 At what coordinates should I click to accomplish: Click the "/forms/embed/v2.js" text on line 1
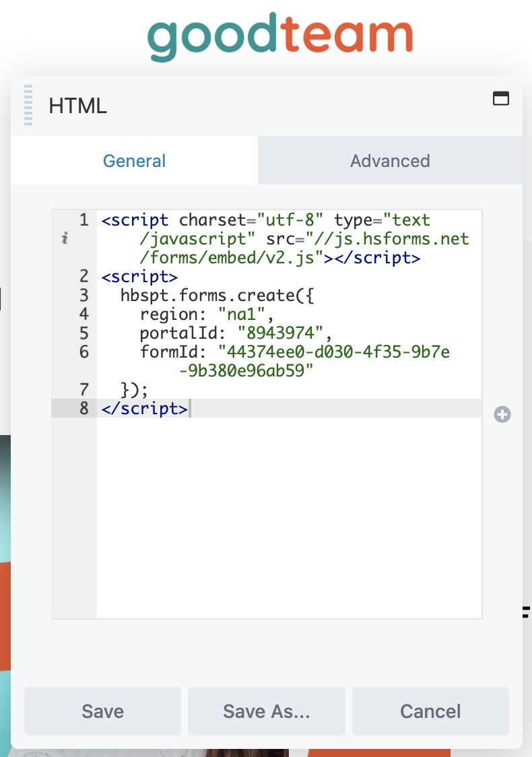tap(232, 258)
